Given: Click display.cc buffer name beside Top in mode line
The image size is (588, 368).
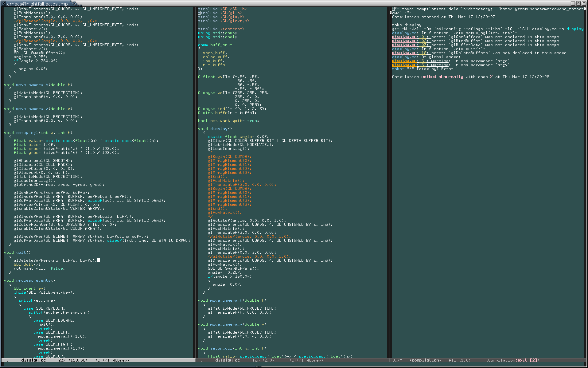Looking at the screenshot, I should point(228,360).
